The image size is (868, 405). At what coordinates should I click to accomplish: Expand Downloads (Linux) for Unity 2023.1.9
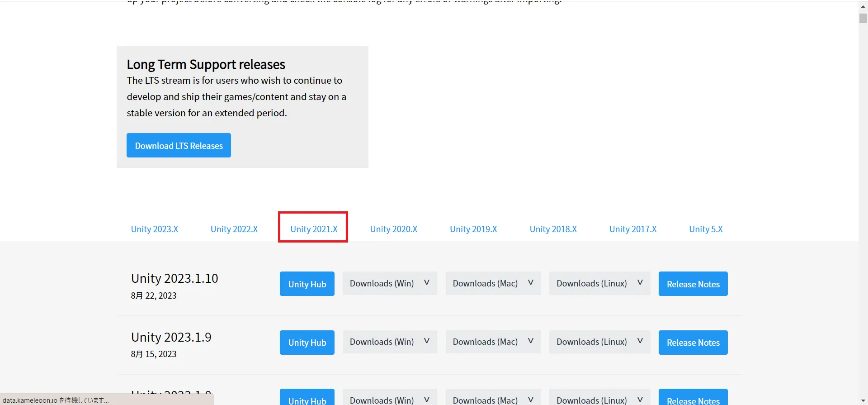(x=599, y=342)
